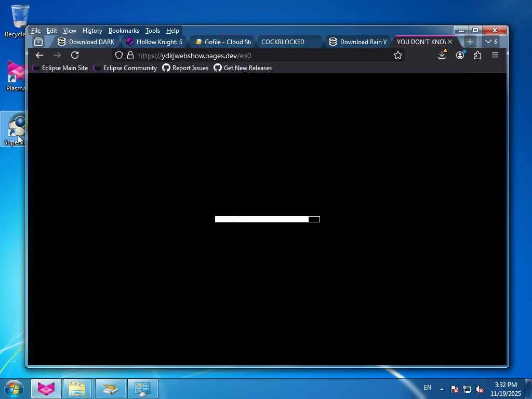Open the Tools menu
This screenshot has width=532, height=399.
[152, 31]
